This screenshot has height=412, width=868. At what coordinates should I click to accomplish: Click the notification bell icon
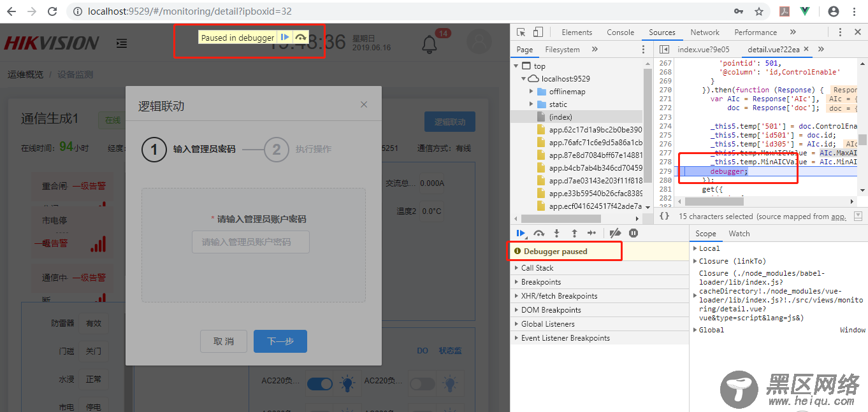pos(430,44)
